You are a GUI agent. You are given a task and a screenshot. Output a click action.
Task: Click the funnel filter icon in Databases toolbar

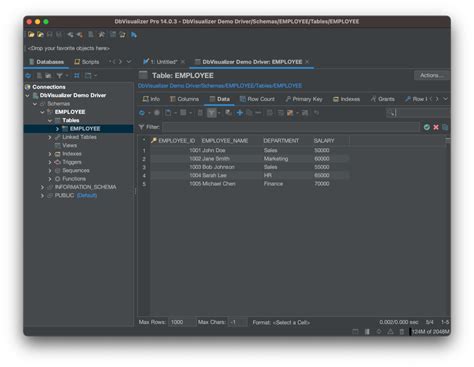(x=59, y=76)
